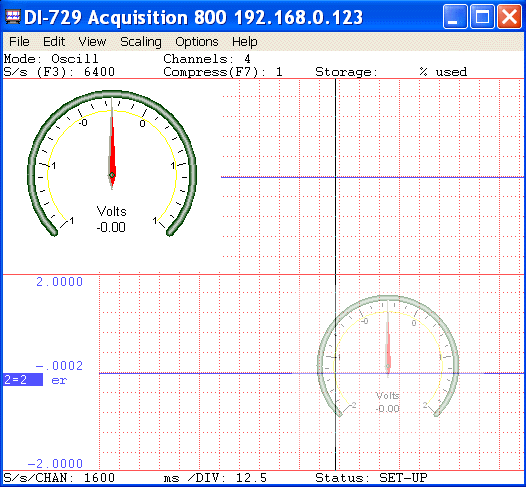Click the 2.0000 upper scale limit value
The image size is (526, 487).
tap(59, 282)
